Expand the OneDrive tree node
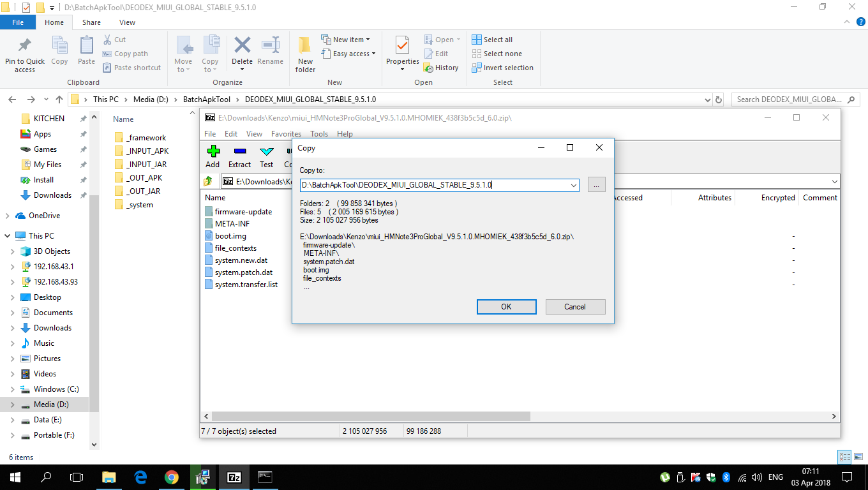 click(8, 216)
